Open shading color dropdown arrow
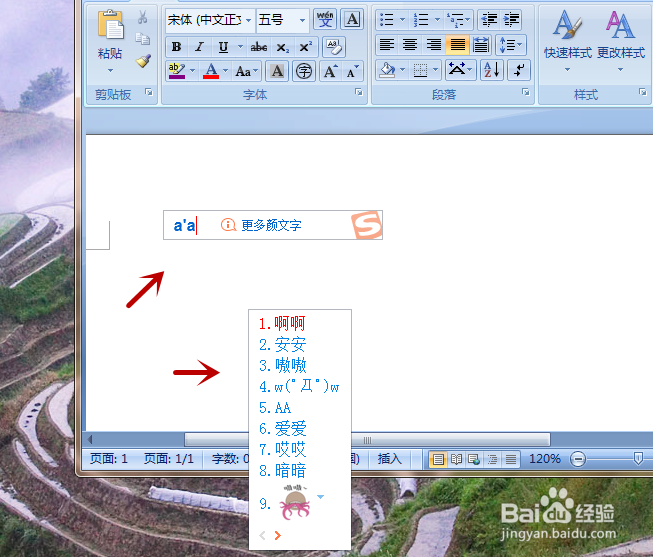This screenshot has width=653, height=557. coord(403,70)
